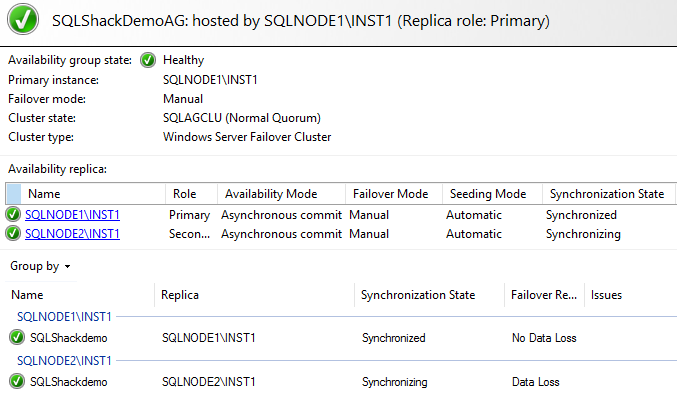This screenshot has width=677, height=402.
Task: Click the Issues column header
Action: [606, 295]
